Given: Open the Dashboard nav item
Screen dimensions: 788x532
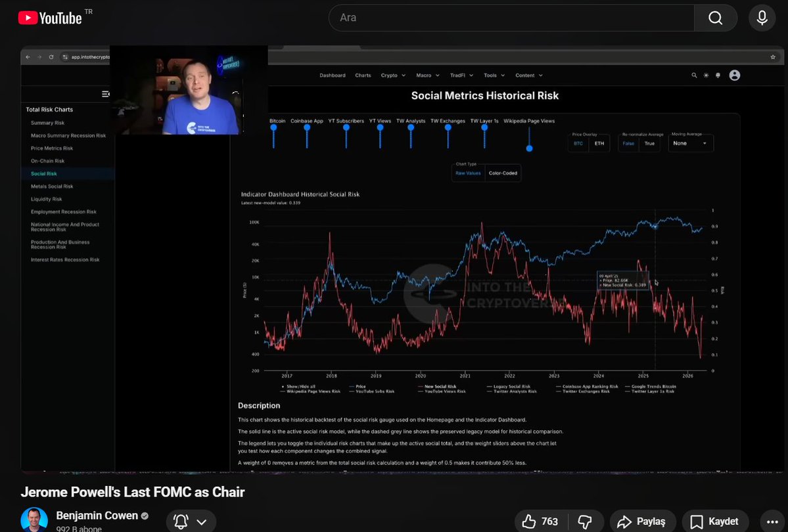Looking at the screenshot, I should [x=332, y=76].
